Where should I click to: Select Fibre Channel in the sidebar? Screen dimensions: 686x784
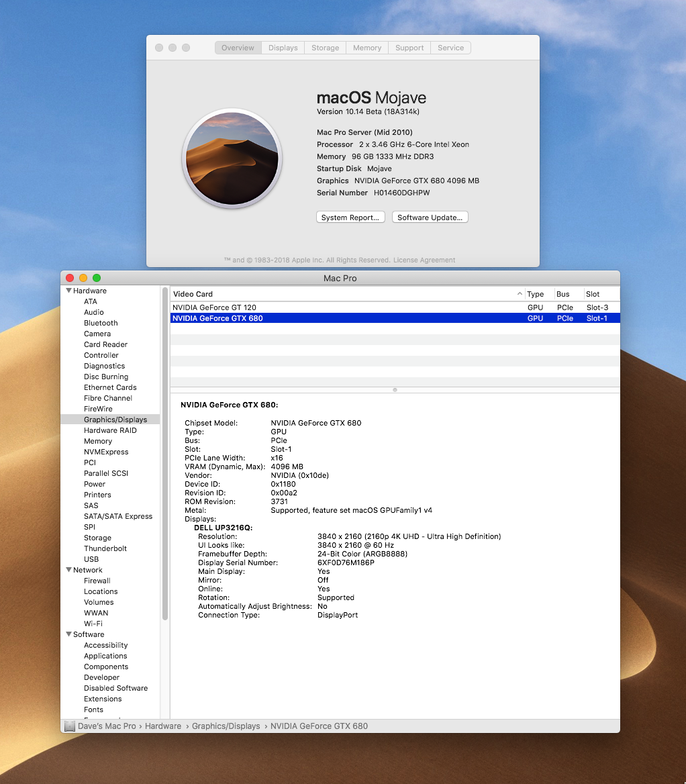[108, 398]
